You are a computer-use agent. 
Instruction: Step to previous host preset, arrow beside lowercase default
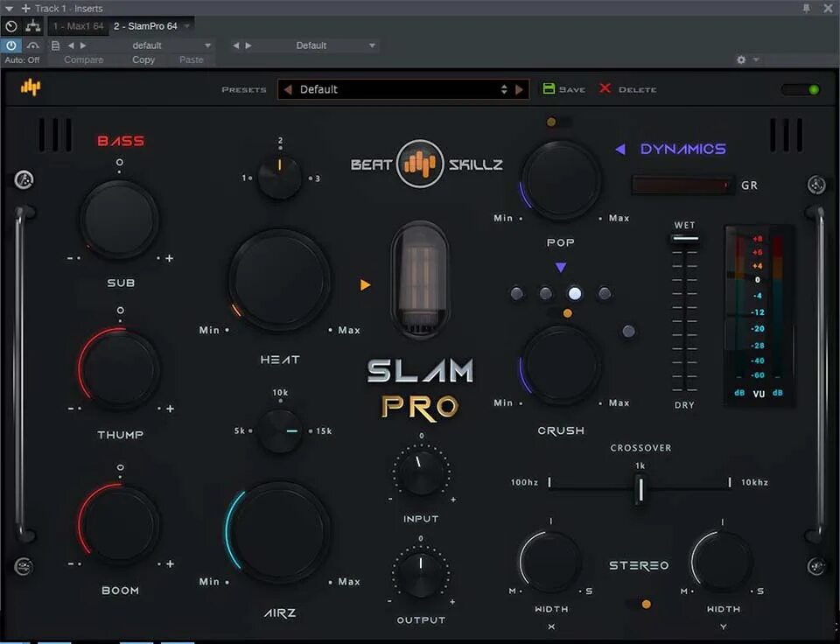pyautogui.click(x=71, y=45)
